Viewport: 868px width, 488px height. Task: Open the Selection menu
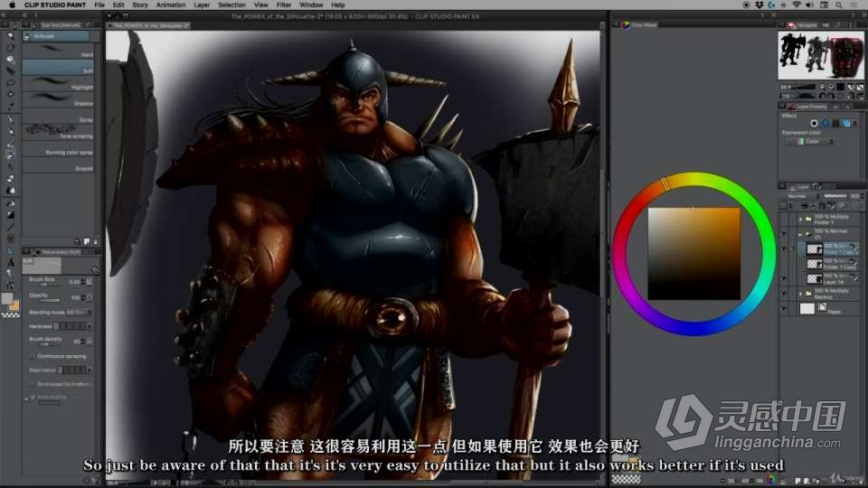point(231,5)
